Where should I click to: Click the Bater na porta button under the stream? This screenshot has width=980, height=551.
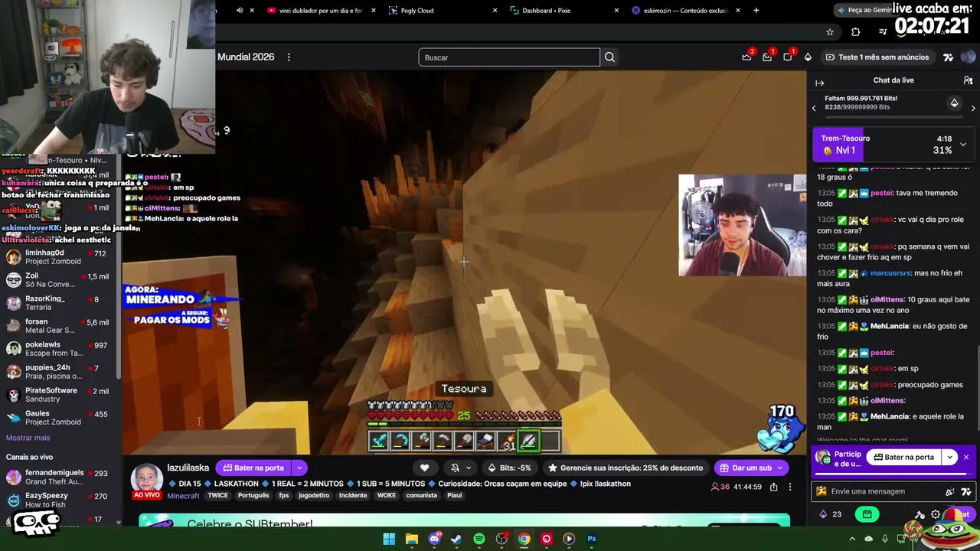(253, 468)
